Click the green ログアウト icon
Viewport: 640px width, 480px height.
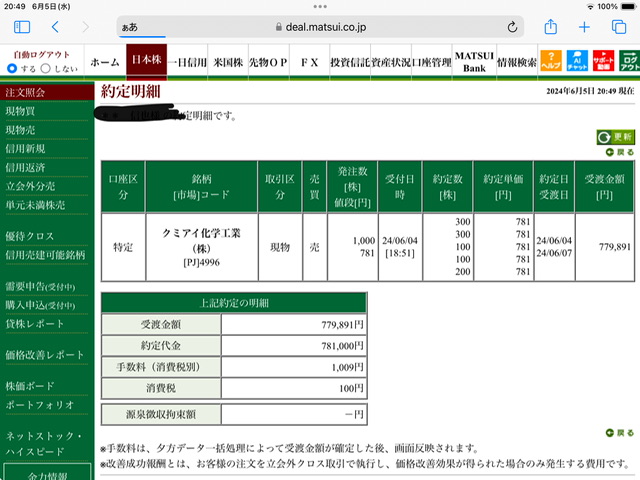point(629,61)
